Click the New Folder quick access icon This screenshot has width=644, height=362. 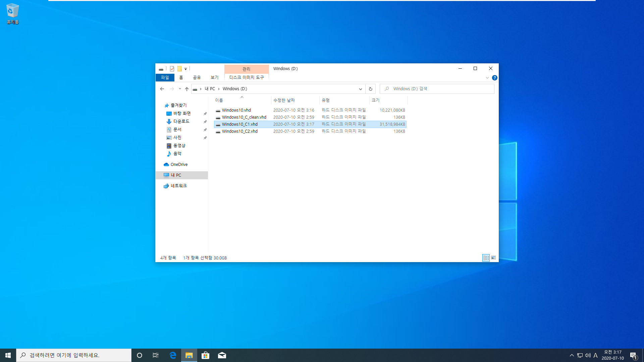pyautogui.click(x=179, y=69)
